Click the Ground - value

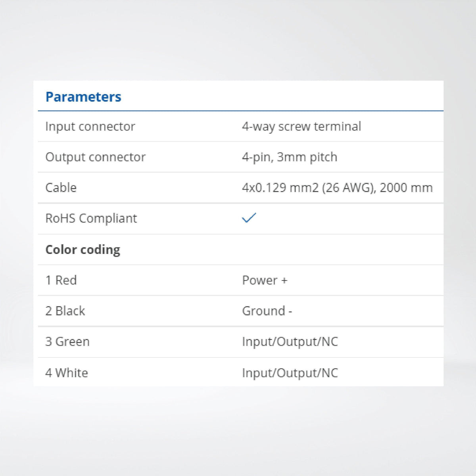point(267,311)
